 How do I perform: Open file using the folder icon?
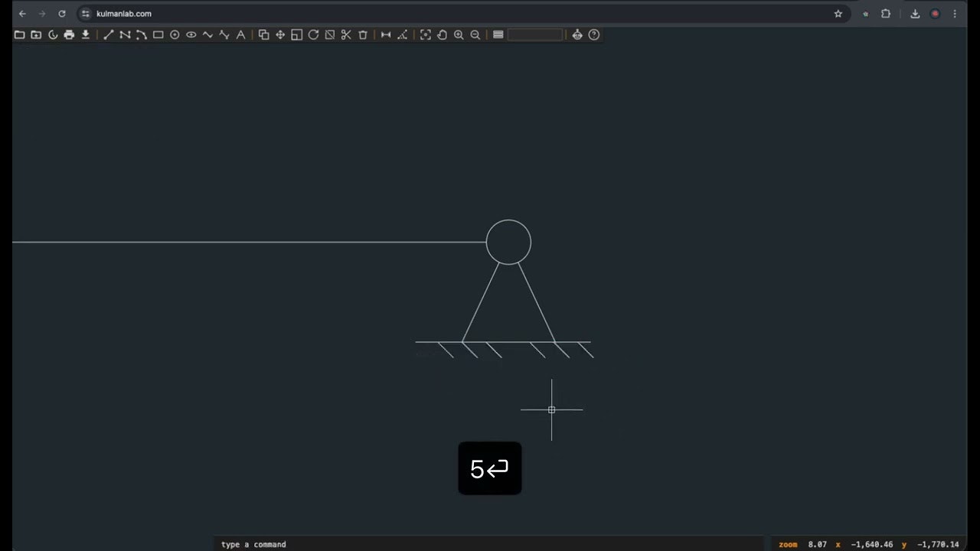(20, 34)
